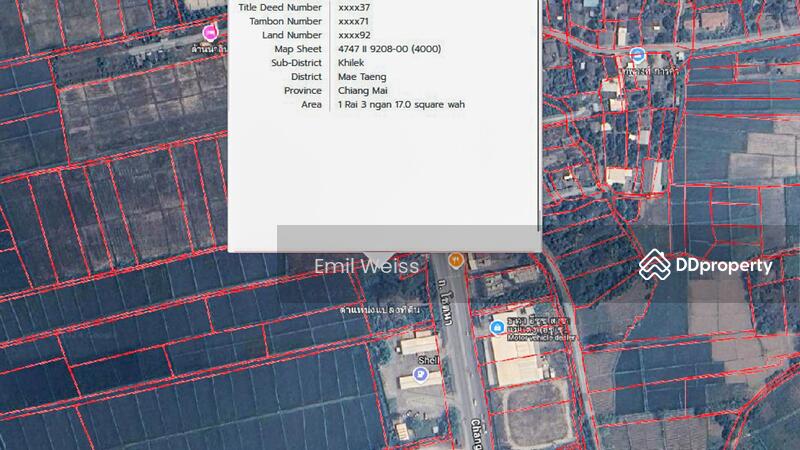Viewport: 800px width, 450px height.
Task: Select the map sheet value '4747 II 9208-00 (4000)'
Action: pyautogui.click(x=389, y=48)
